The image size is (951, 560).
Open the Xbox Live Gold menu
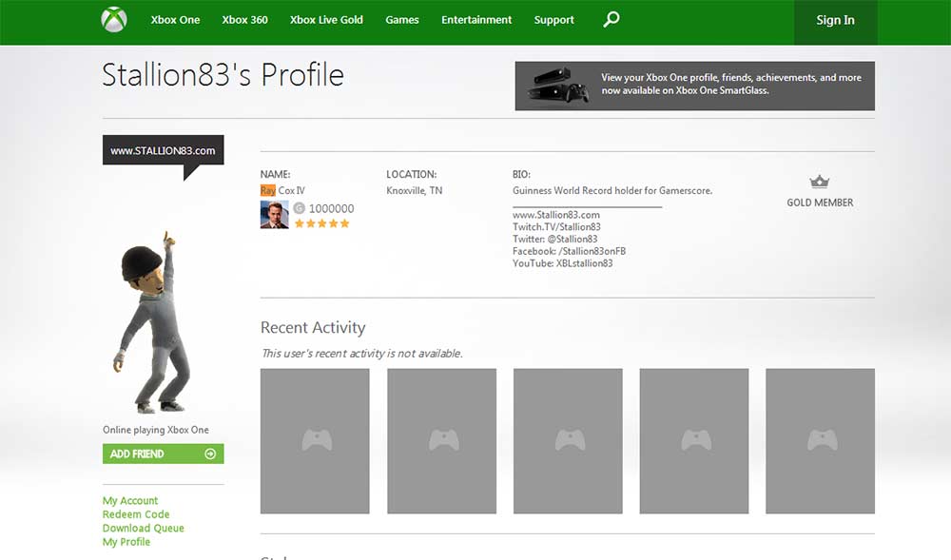coord(326,19)
